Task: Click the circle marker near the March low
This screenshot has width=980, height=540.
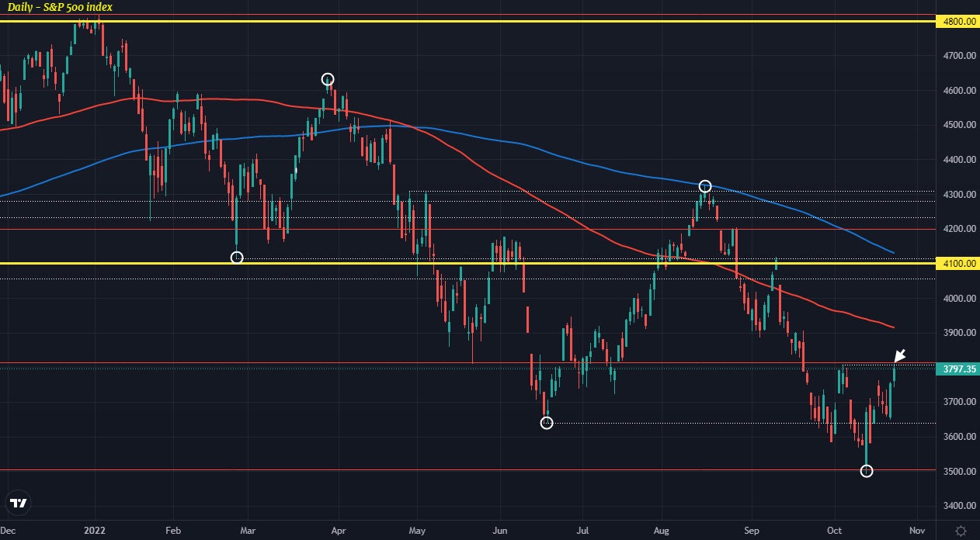Action: [237, 257]
